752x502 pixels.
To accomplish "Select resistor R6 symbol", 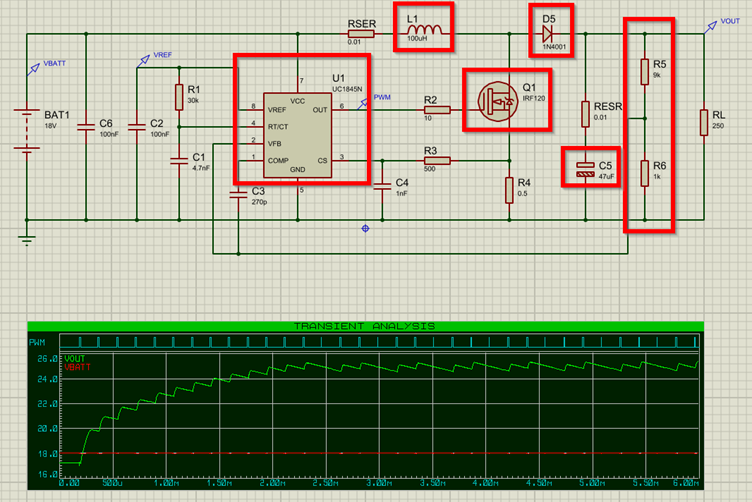I will [645, 173].
